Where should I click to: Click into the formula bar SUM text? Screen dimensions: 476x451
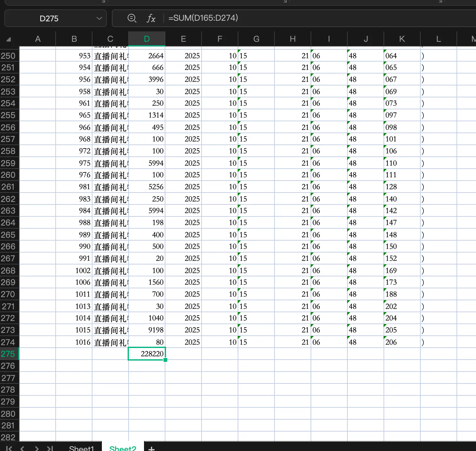pyautogui.click(x=203, y=18)
